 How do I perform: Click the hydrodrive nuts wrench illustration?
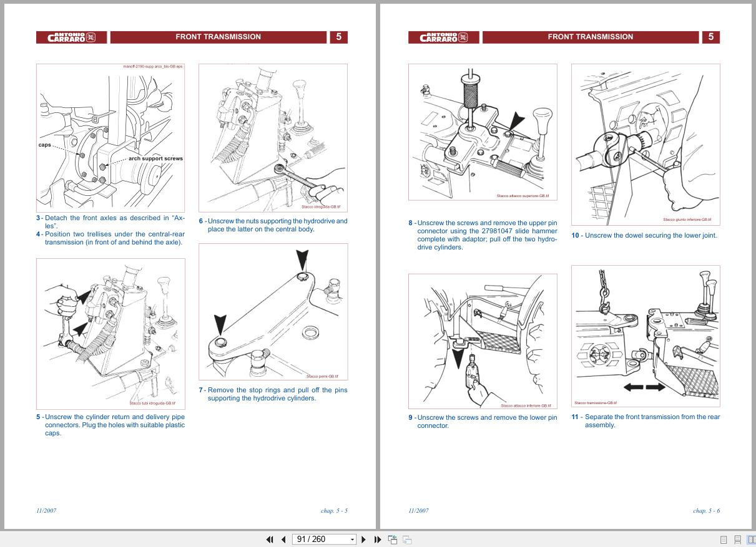click(273, 137)
